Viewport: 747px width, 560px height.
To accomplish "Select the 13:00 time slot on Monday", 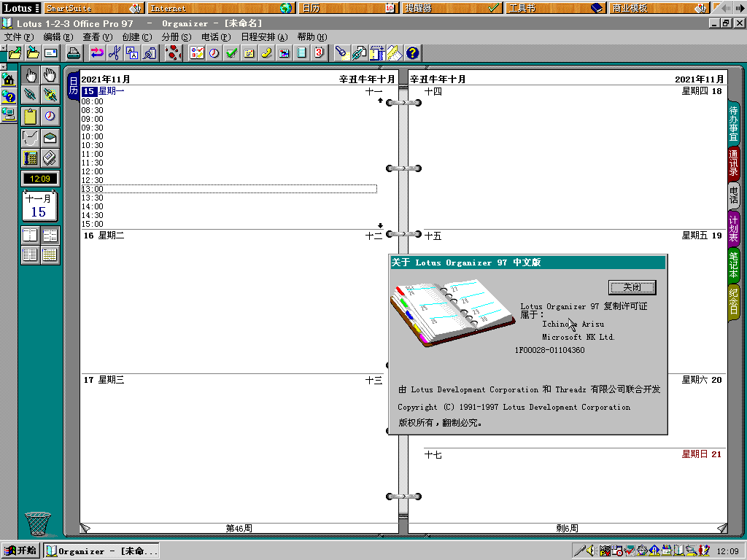I will (x=229, y=189).
